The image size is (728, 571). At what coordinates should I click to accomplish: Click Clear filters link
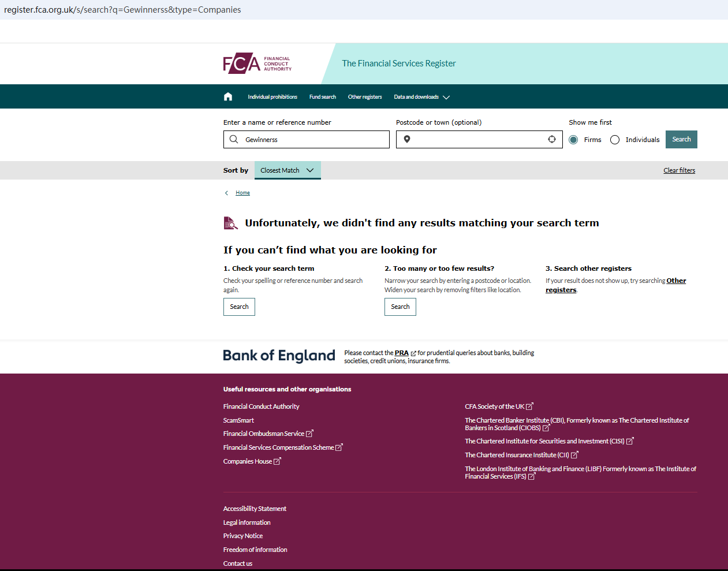[x=679, y=170]
